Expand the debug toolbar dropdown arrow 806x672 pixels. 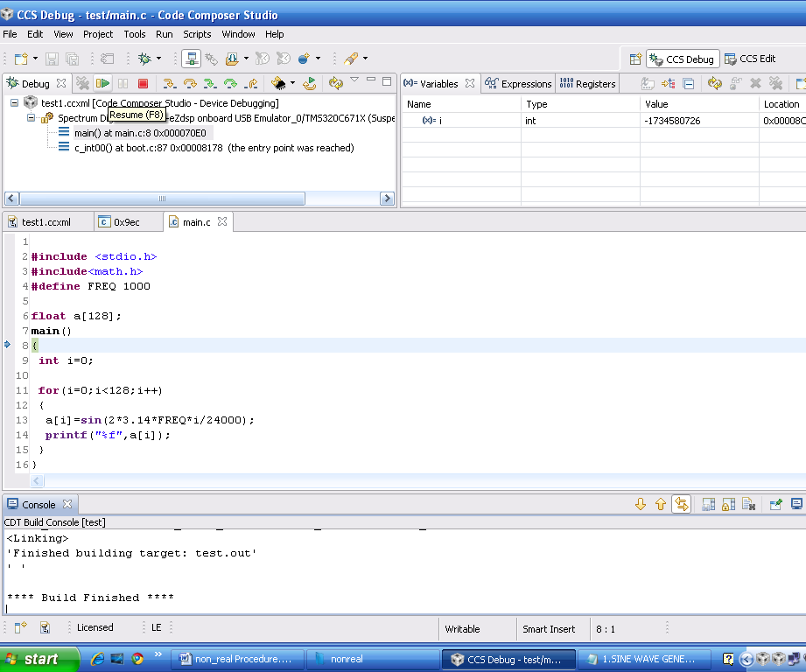355,80
